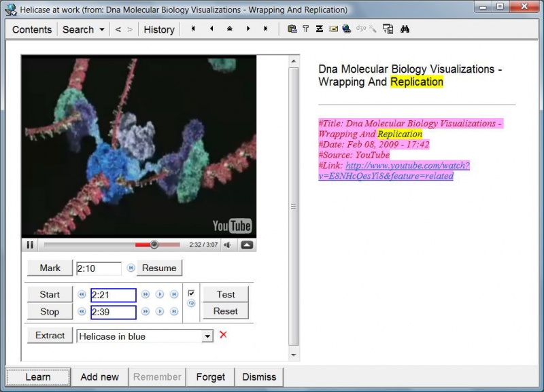Open the Contents menu
The height and width of the screenshot is (392, 544).
click(x=31, y=29)
